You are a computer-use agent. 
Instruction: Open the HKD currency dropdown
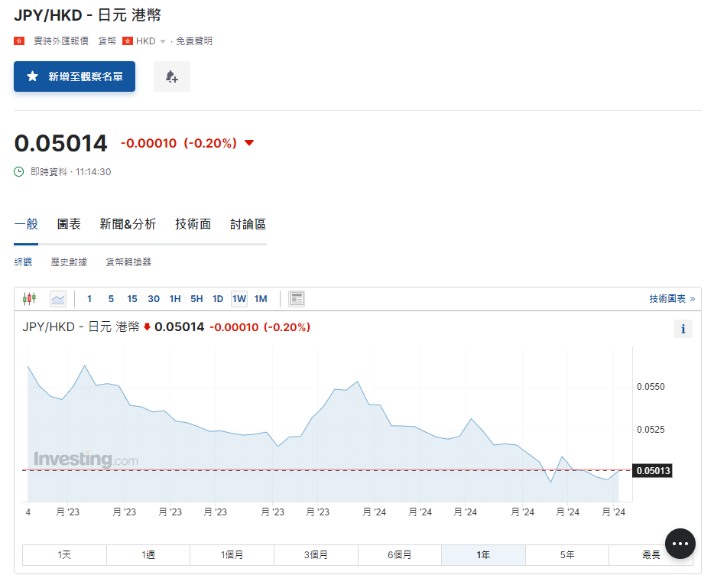161,41
